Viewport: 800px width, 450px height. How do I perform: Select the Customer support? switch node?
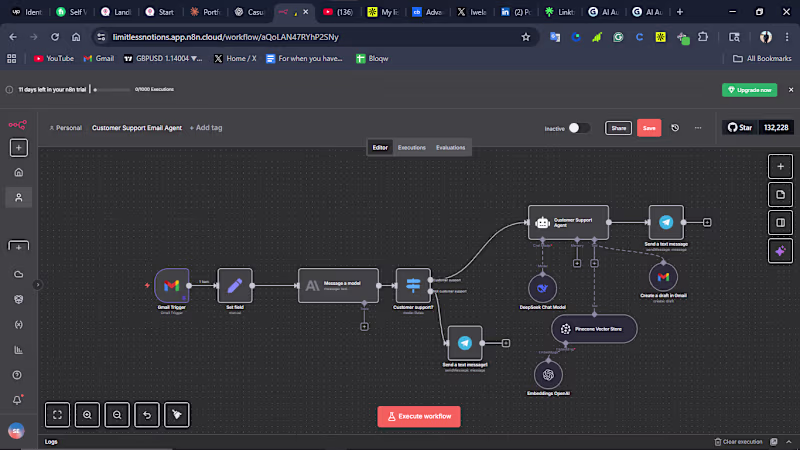pos(413,286)
